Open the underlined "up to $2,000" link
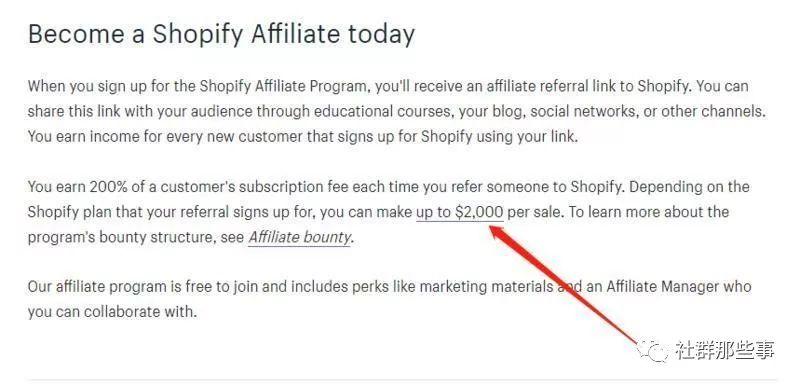The image size is (800, 385). point(460,212)
